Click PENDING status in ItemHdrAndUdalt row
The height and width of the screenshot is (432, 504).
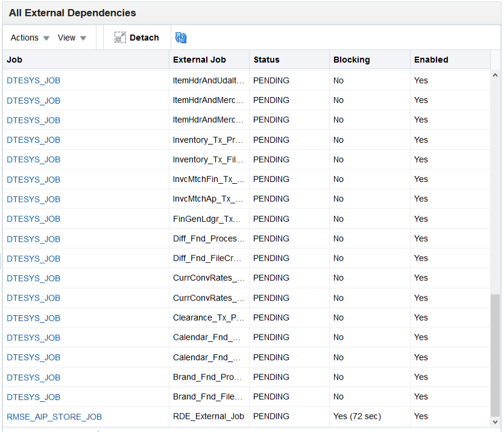[x=271, y=80]
